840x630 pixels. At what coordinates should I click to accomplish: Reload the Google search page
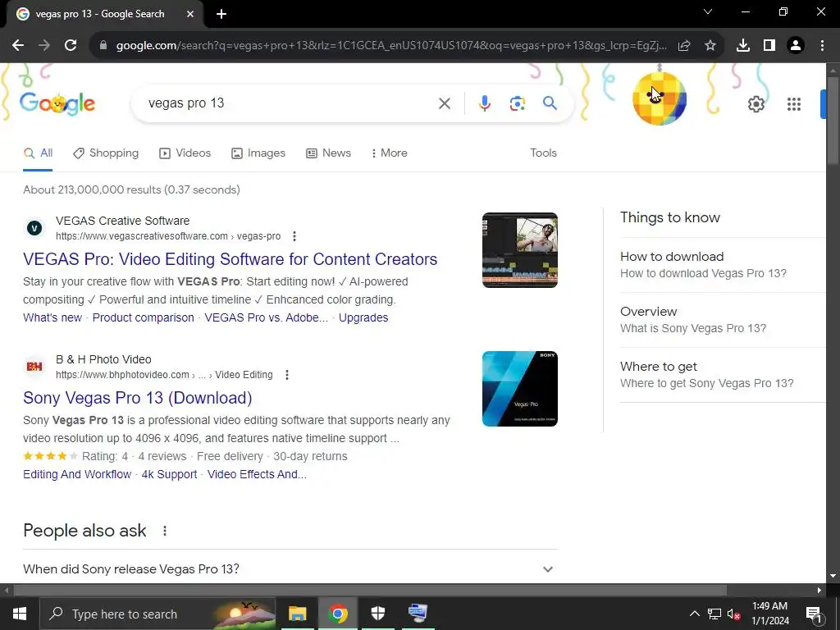71,46
